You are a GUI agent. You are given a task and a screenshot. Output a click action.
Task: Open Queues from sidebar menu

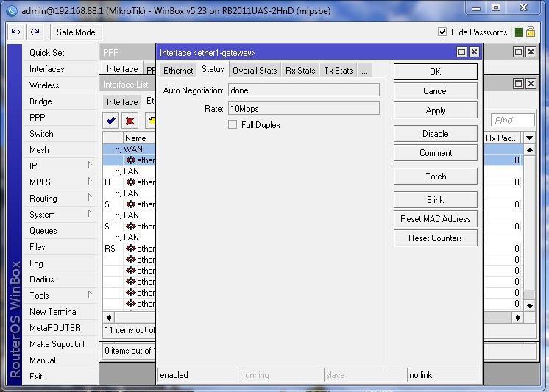60,231
